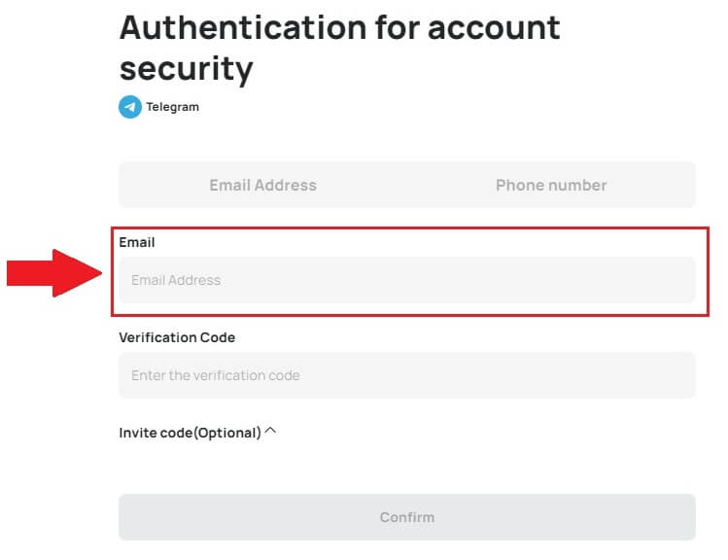Click the "Email Address" placeholder text

click(176, 280)
